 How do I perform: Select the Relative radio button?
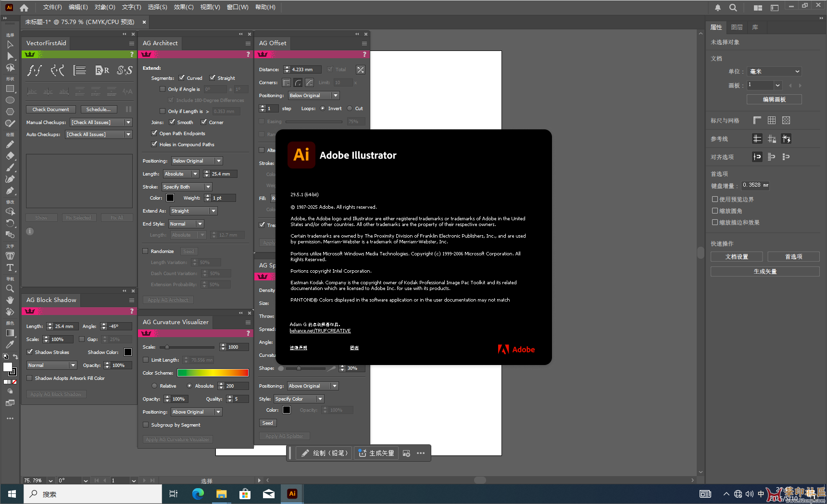click(154, 386)
